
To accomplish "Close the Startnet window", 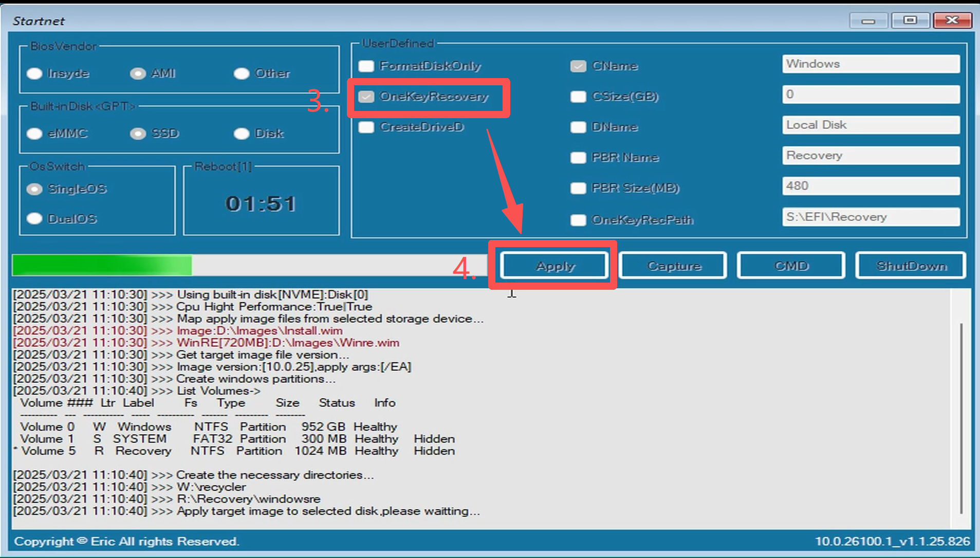I will point(952,21).
